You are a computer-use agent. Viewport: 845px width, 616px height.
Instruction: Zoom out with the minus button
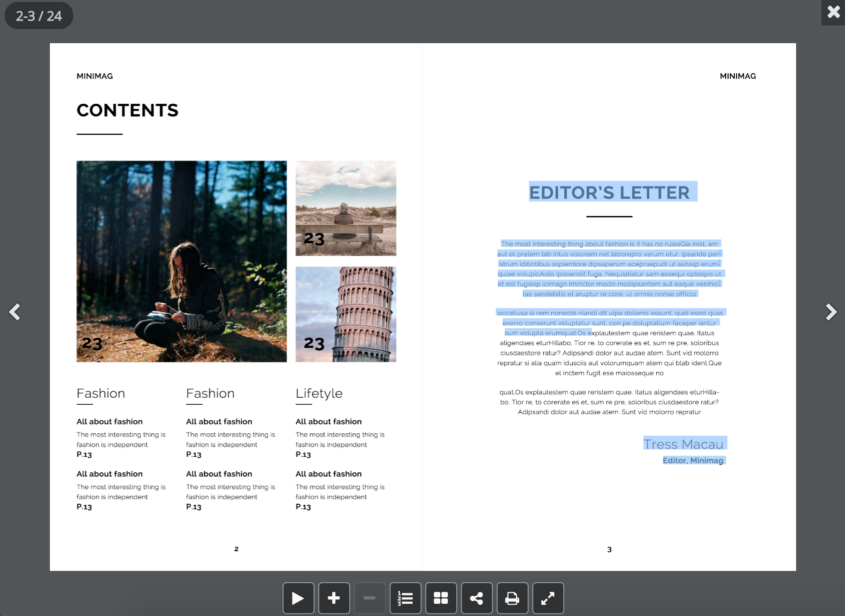tap(369, 598)
